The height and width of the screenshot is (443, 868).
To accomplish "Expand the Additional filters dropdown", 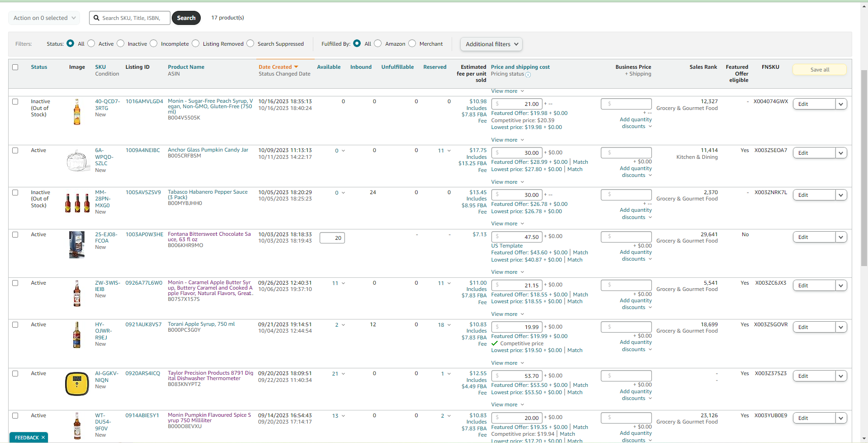I will (x=491, y=44).
